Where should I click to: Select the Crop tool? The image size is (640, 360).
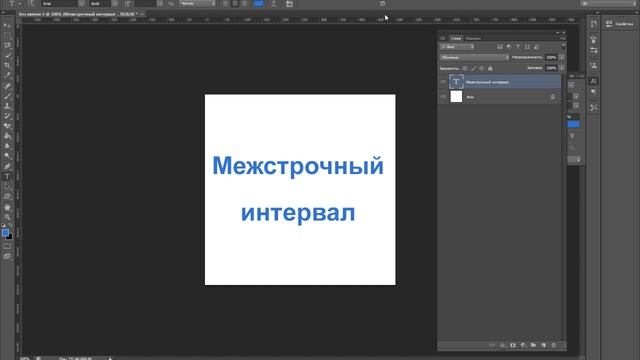pyautogui.click(x=7, y=65)
